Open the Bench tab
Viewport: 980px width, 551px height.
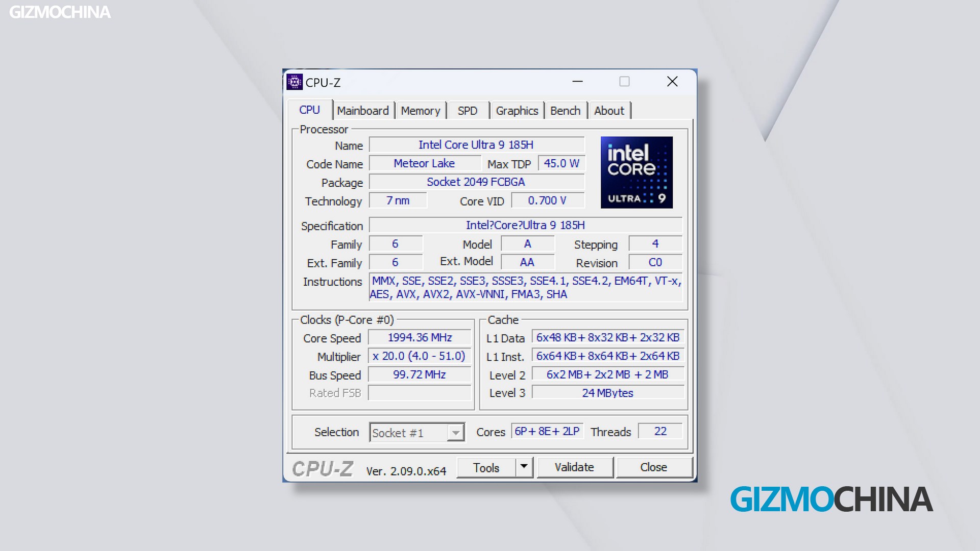[x=566, y=111]
